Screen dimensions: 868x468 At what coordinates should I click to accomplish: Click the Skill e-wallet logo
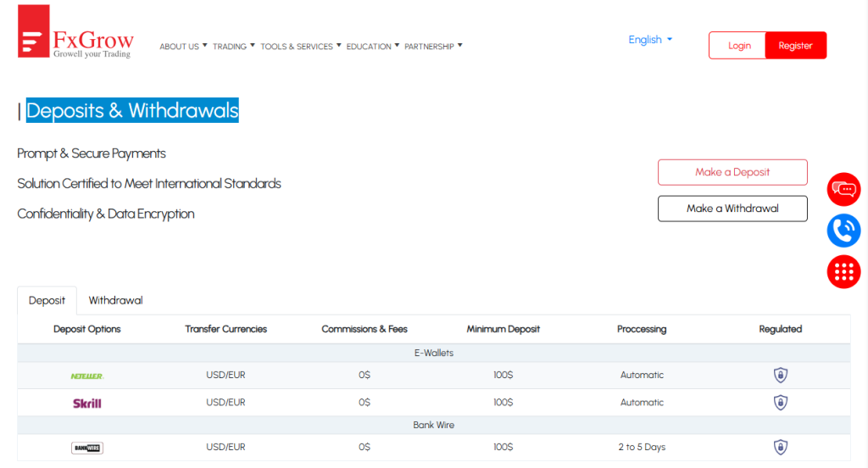(x=87, y=403)
